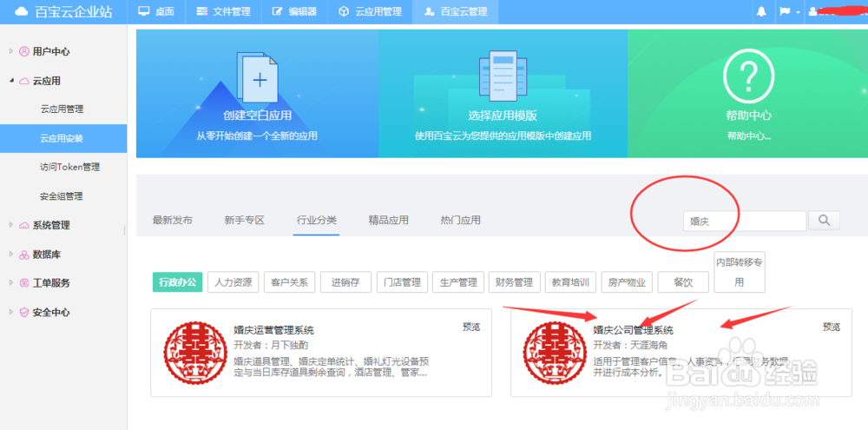Viewport: 868px width, 430px height.
Task: Click the 创建空白应用 document plus icon
Action: [x=258, y=77]
